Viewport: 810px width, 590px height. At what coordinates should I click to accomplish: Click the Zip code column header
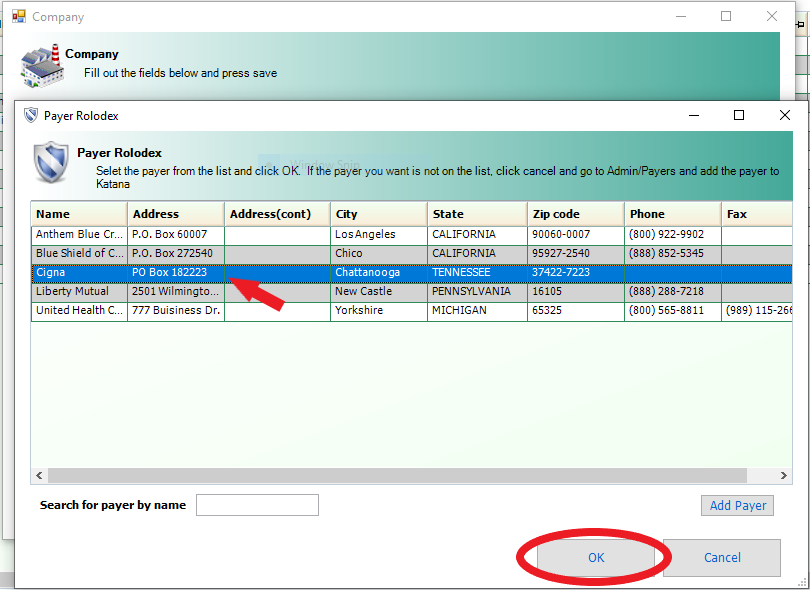[x=576, y=214]
